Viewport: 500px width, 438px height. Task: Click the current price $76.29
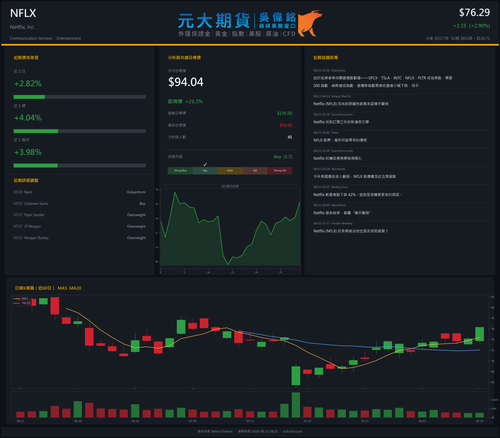click(474, 13)
